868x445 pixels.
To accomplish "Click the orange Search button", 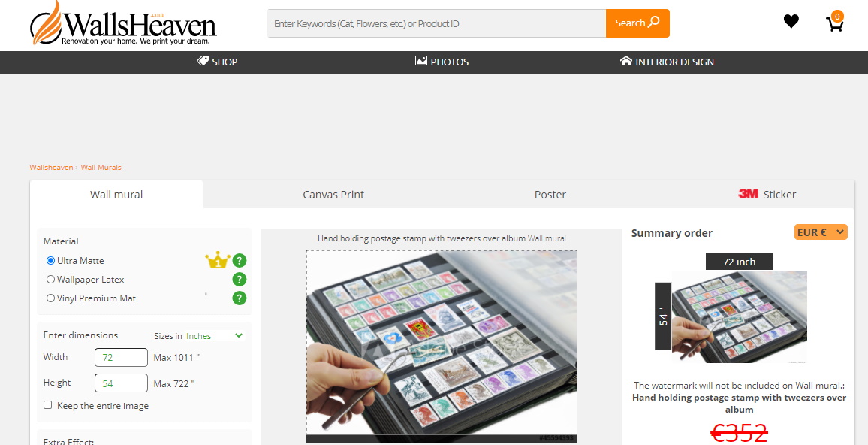I will click(637, 23).
